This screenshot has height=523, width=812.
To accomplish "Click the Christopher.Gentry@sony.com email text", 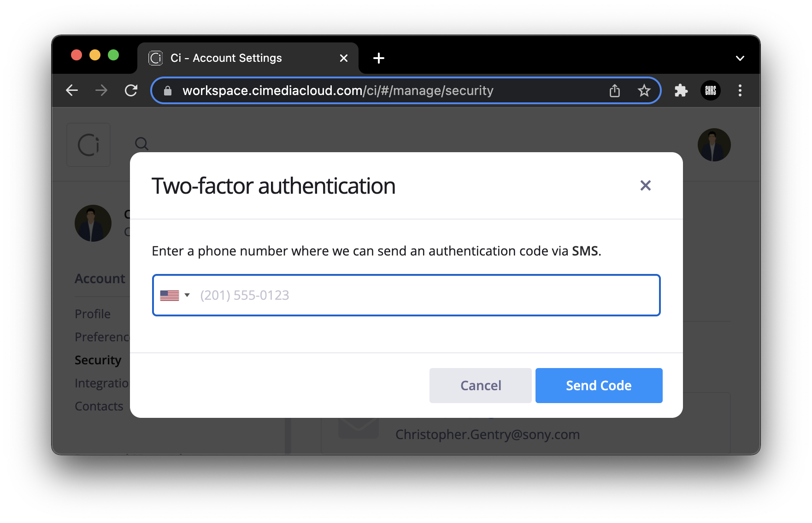I will (488, 434).
